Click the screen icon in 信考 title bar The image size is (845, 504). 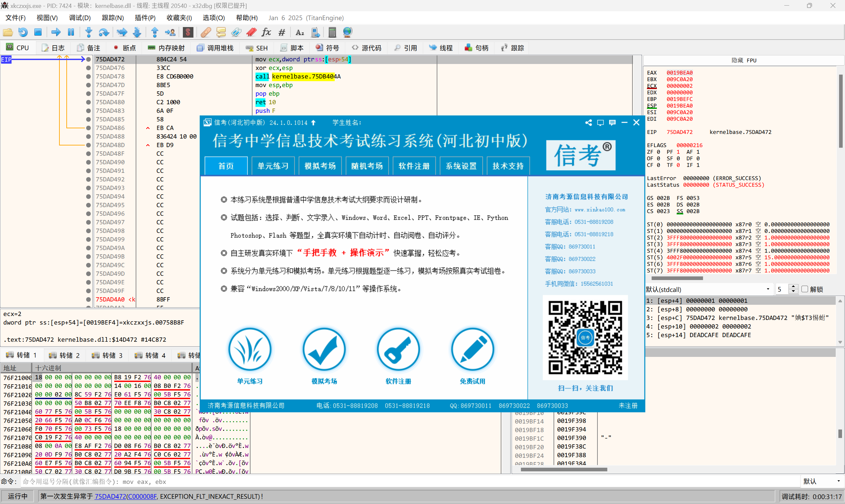pos(600,123)
